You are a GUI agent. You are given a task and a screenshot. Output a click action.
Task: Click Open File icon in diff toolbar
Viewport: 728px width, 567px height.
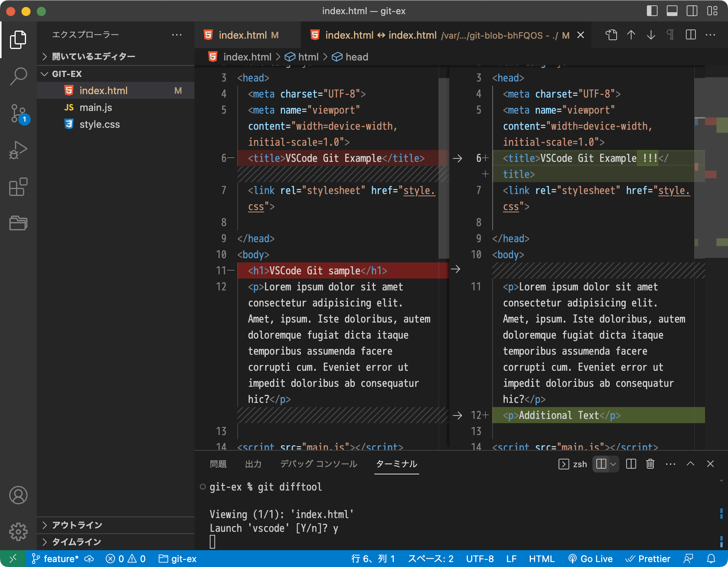pyautogui.click(x=611, y=35)
